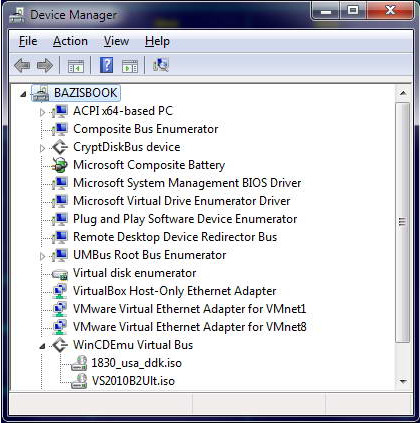This screenshot has width=420, height=423.
Task: Expand the ACPI x64-based PC node
Action: pyautogui.click(x=42, y=112)
